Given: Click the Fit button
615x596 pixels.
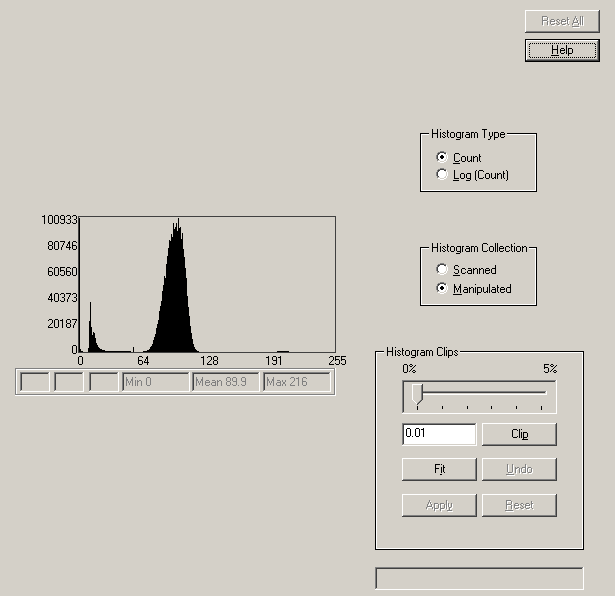Looking at the screenshot, I should click(x=439, y=469).
